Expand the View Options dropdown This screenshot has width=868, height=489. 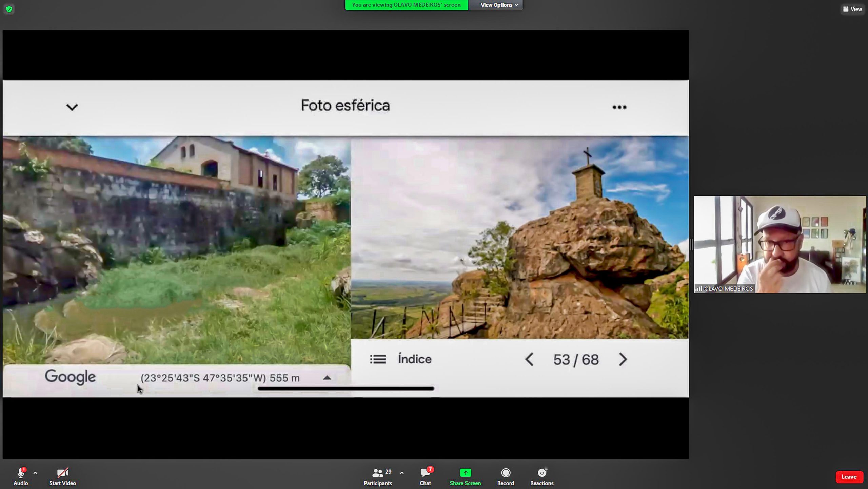(x=499, y=5)
